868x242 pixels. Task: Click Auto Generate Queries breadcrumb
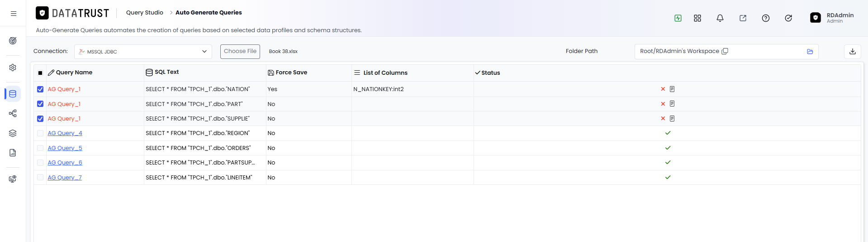[209, 13]
